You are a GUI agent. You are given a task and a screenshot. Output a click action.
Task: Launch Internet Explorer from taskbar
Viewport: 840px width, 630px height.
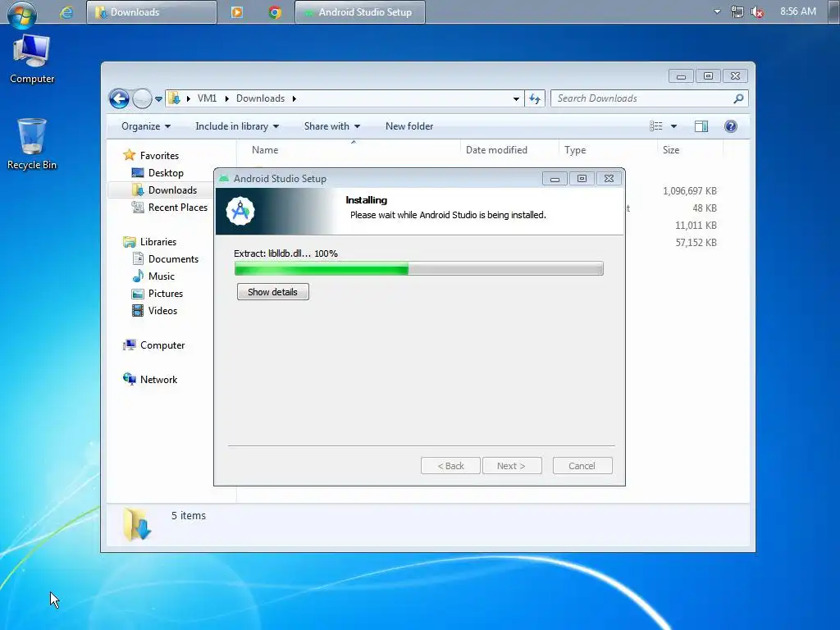coord(66,12)
